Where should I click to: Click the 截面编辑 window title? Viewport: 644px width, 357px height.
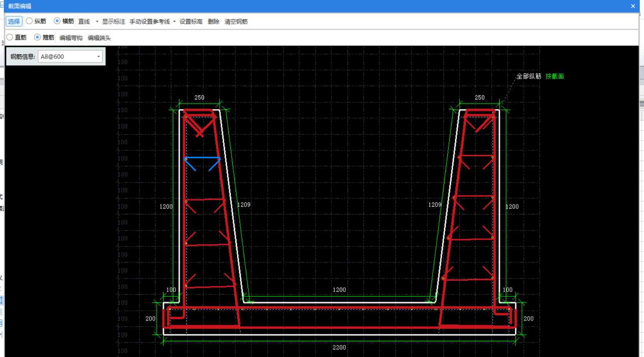(20, 6)
